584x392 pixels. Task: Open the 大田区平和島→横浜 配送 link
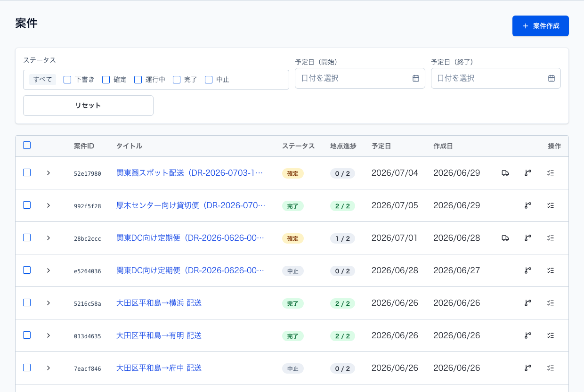point(159,303)
